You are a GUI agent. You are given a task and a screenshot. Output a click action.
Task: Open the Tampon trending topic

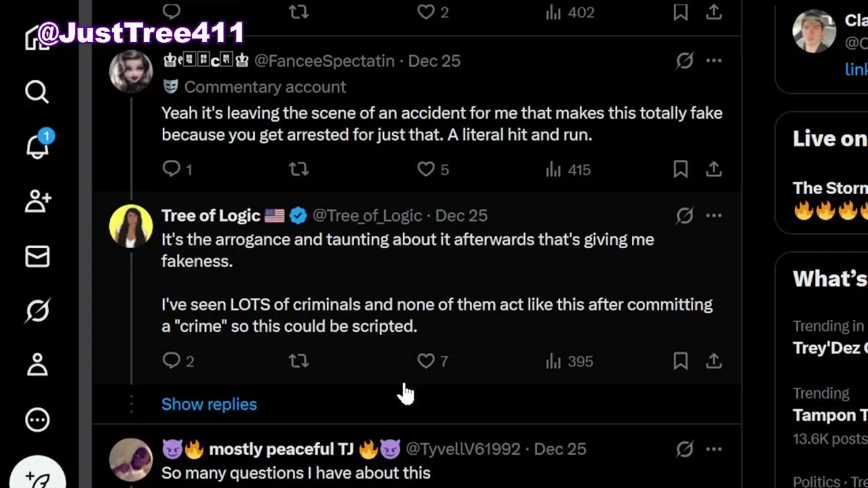(x=830, y=415)
